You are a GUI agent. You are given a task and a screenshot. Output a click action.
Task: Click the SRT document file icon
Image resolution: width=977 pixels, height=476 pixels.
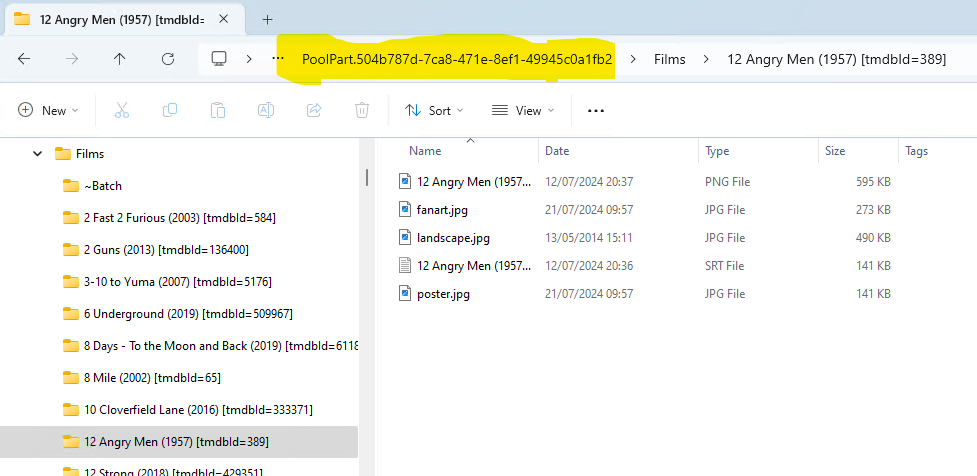pos(406,265)
